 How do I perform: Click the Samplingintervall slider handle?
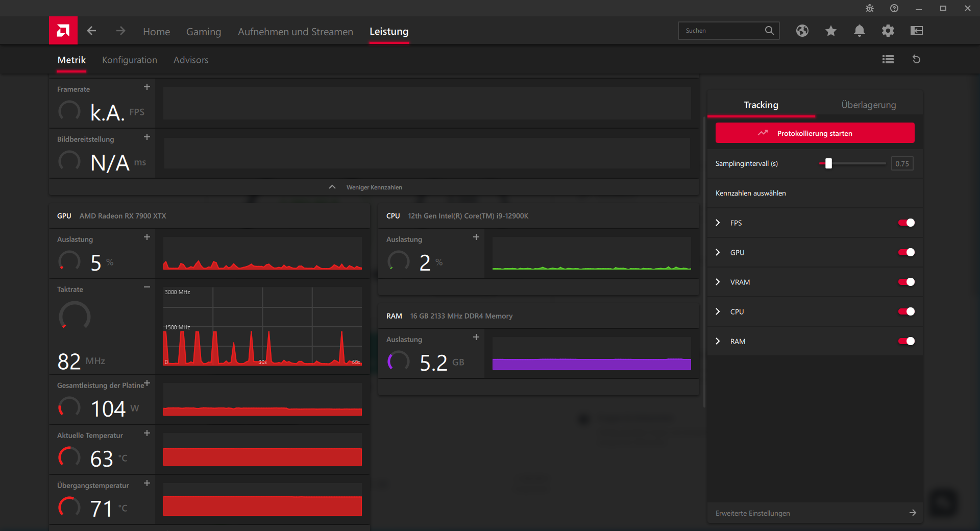pos(828,163)
